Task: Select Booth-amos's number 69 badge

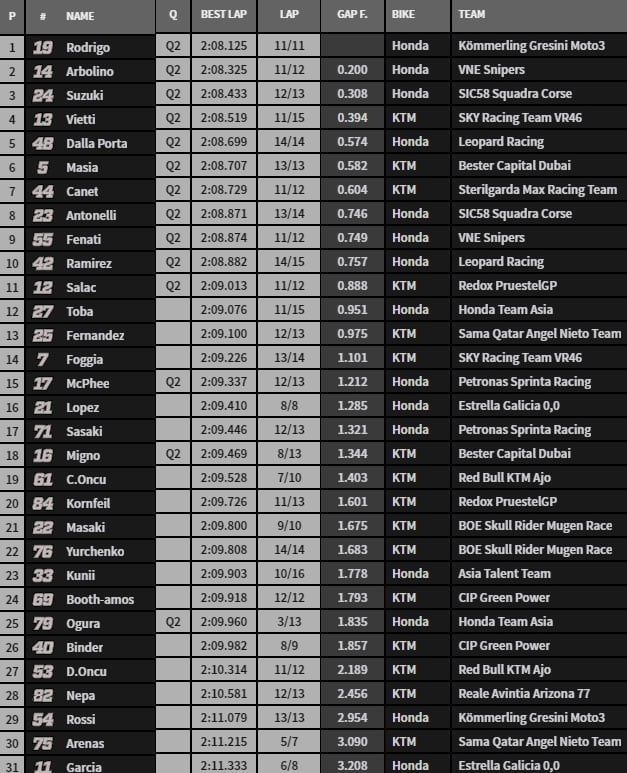Action: pyautogui.click(x=43, y=598)
